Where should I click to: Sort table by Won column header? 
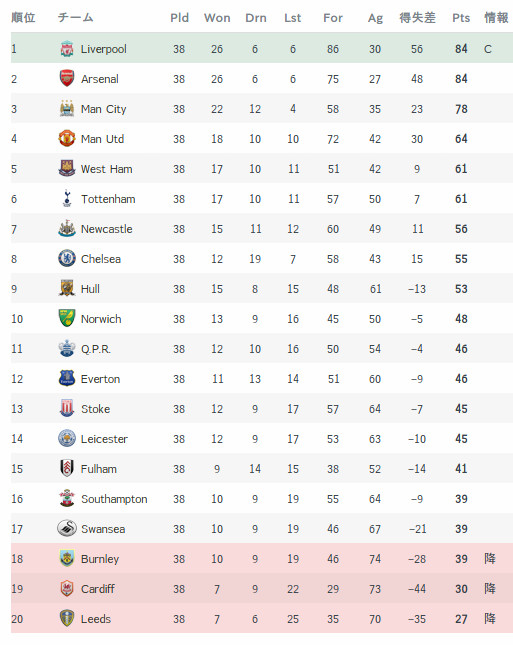[x=217, y=18]
